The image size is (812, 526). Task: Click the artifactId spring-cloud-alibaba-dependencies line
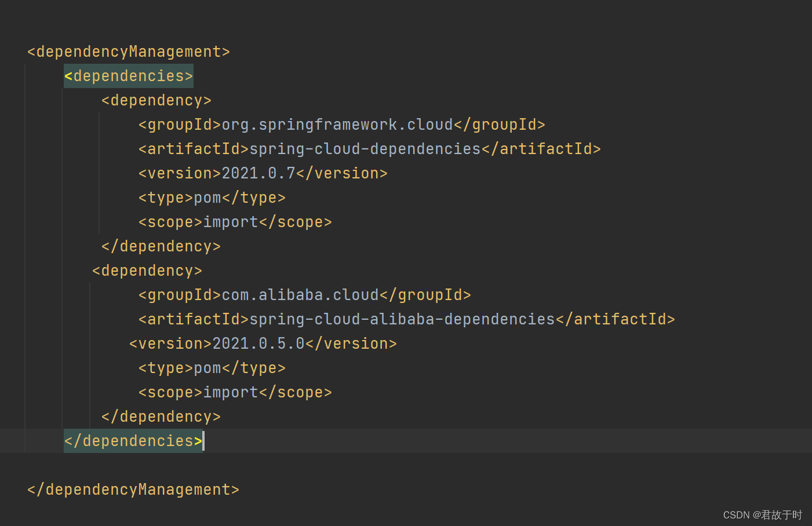(407, 319)
